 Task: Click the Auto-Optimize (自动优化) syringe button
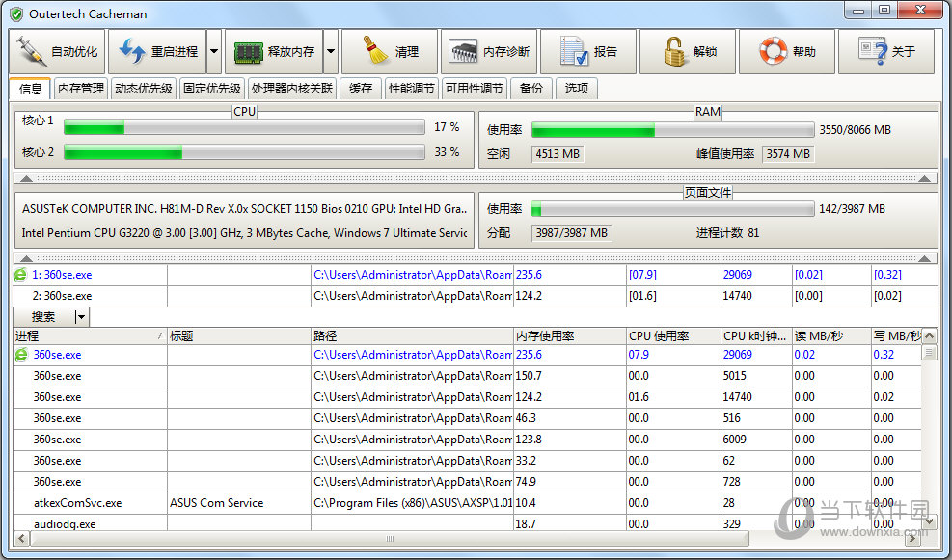coord(57,52)
